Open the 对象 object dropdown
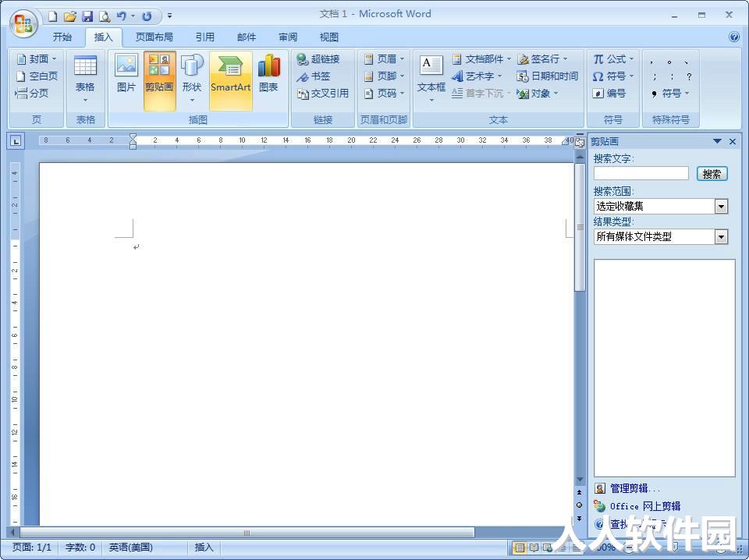749x560 pixels. 538,93
